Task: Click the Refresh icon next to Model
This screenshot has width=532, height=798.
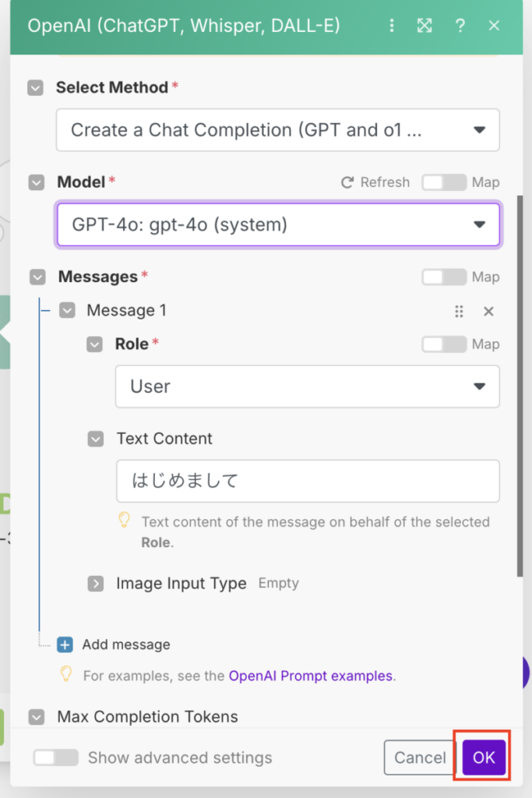Action: click(347, 182)
